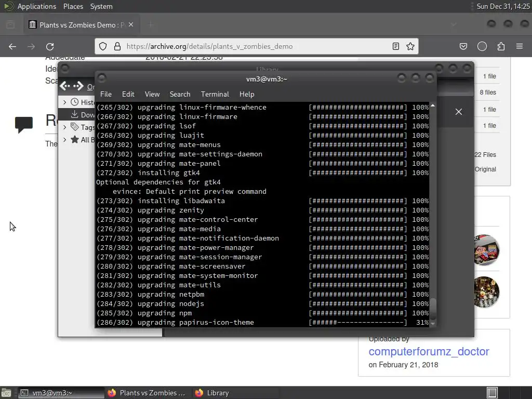Open the terminal Edit menu
Screen dimensions: 532x399
point(128,95)
